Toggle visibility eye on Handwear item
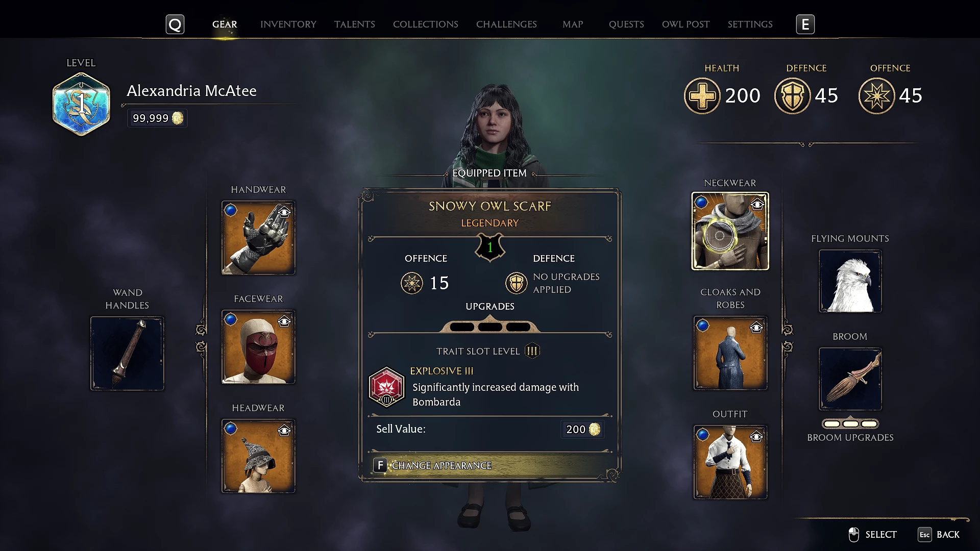This screenshot has height=551, width=980. coord(284,212)
